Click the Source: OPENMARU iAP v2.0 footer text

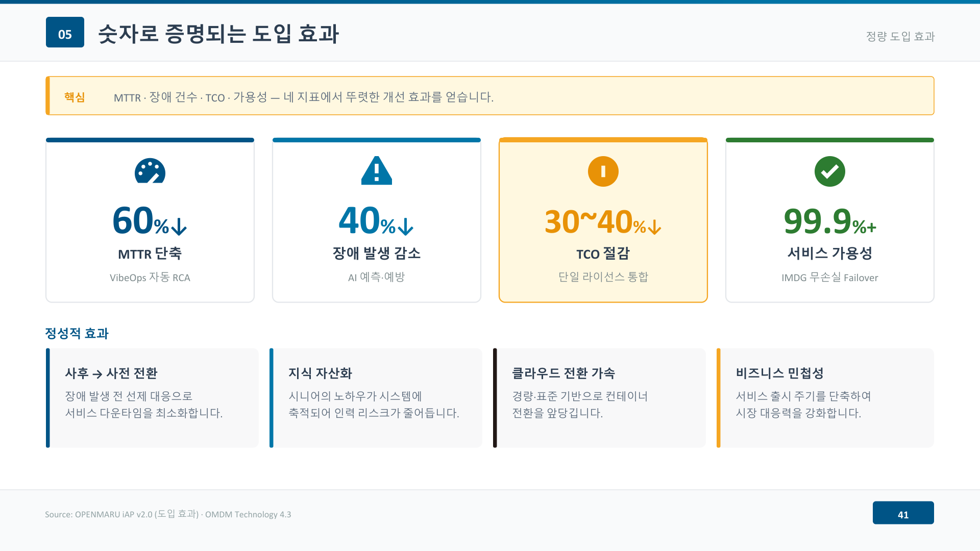click(x=168, y=514)
